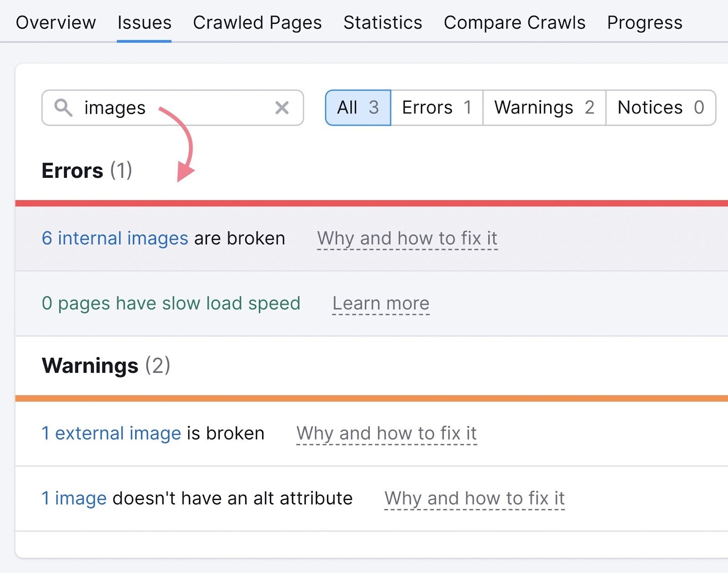Stay on the Issues tab
The height and width of the screenshot is (573, 728).
144,22
